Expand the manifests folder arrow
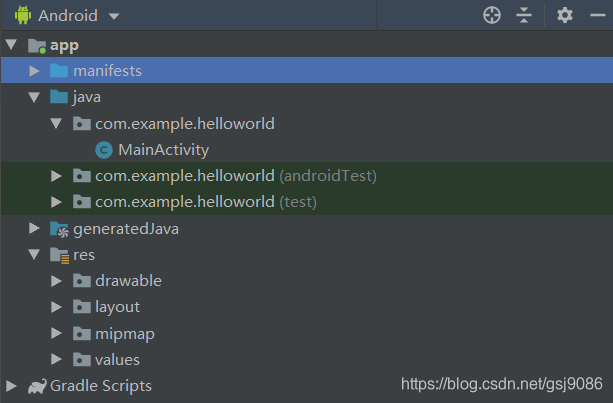This screenshot has height=403, width=613. tap(34, 71)
